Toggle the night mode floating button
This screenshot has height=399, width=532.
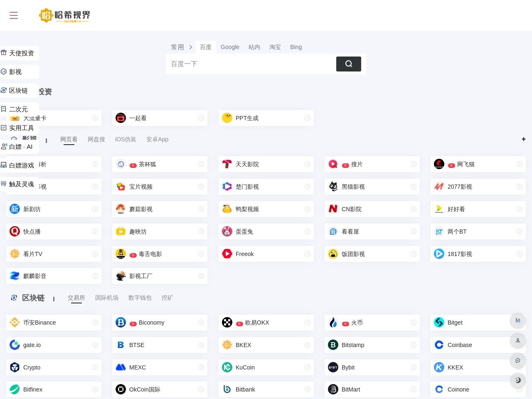(x=517, y=380)
